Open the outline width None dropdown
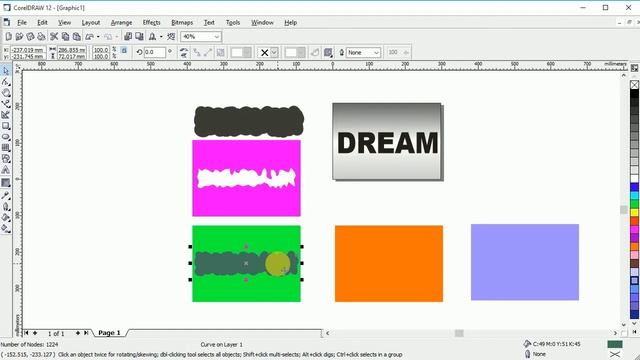The height and width of the screenshot is (360, 640). (x=376, y=52)
